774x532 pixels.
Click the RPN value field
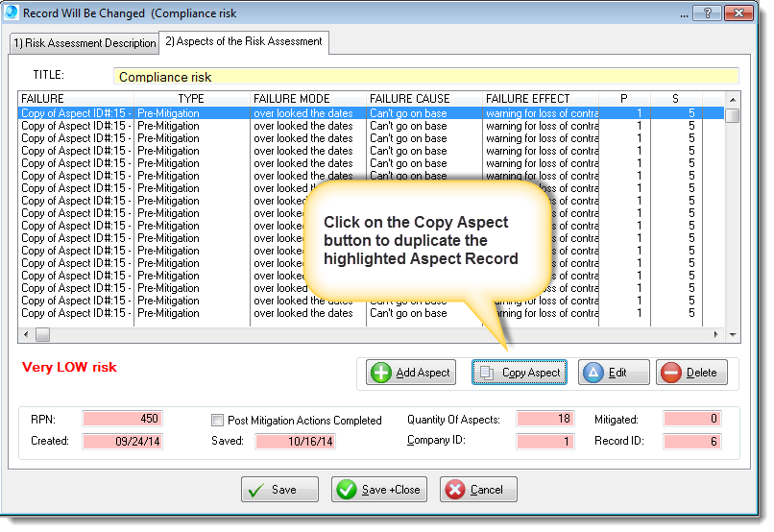click(122, 419)
